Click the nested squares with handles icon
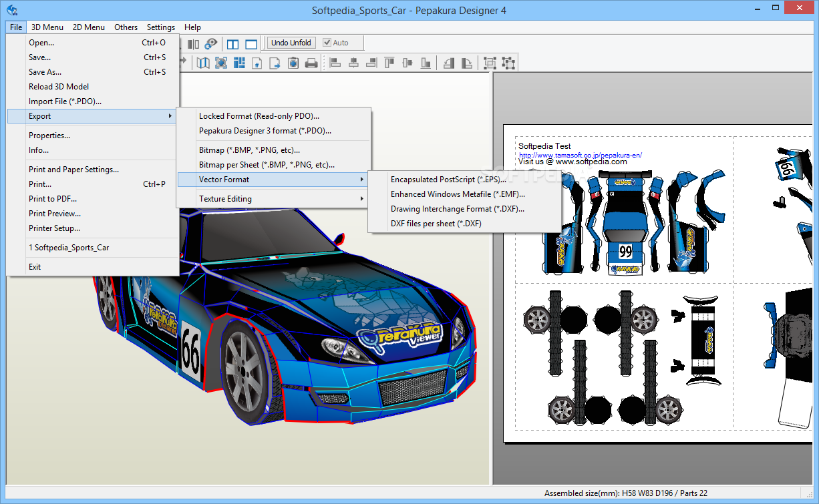The height and width of the screenshot is (504, 819). point(490,63)
